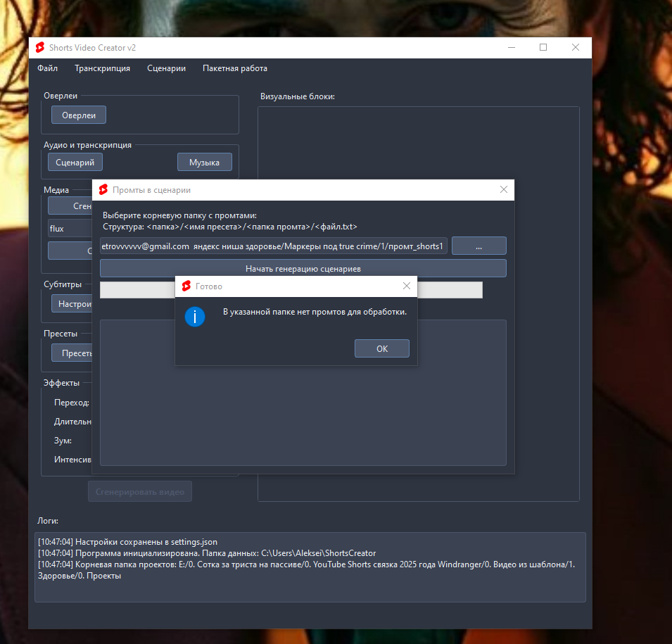The width and height of the screenshot is (672, 644).
Task: Click the Оверлеи button
Action: [79, 115]
